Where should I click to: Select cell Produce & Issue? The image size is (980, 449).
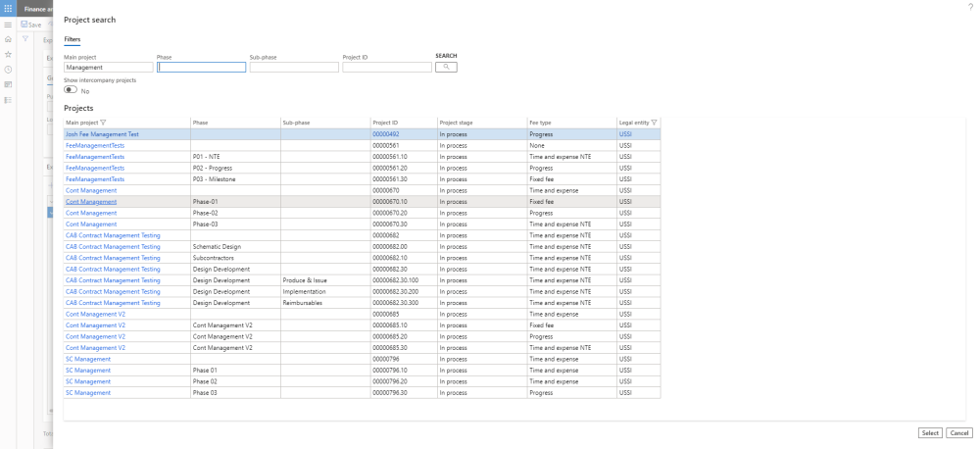coord(325,280)
